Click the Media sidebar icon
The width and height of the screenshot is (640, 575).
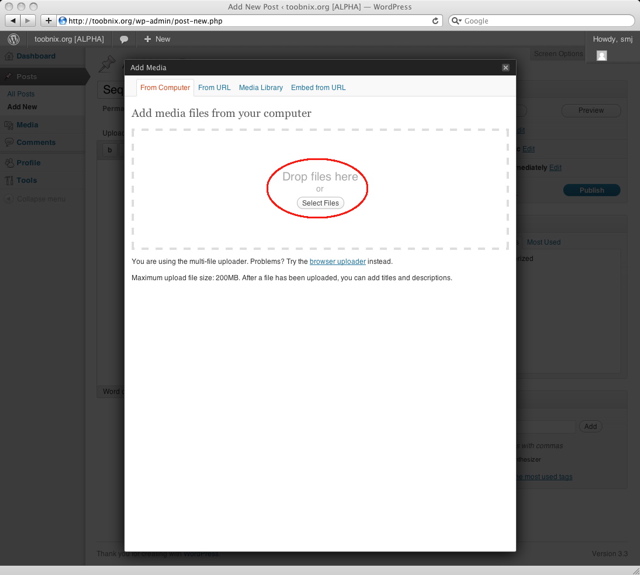coord(9,125)
